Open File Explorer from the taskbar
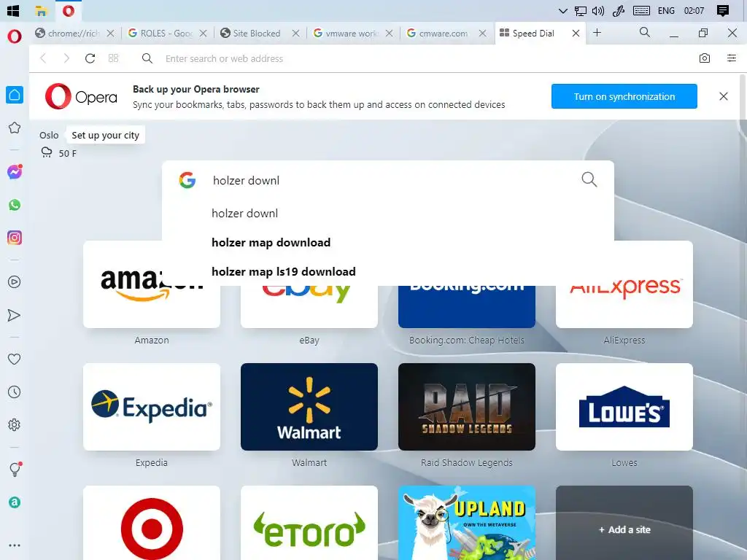The width and height of the screenshot is (747, 560). tap(42, 10)
